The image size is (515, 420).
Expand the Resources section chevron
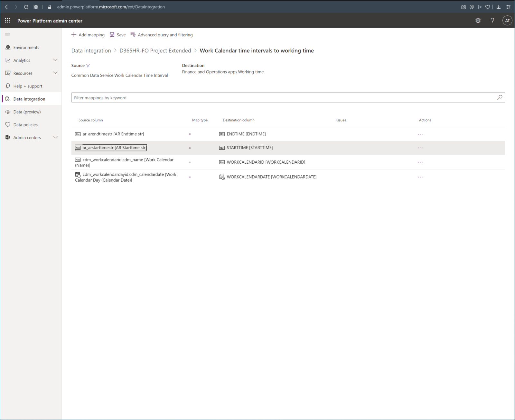pos(55,73)
